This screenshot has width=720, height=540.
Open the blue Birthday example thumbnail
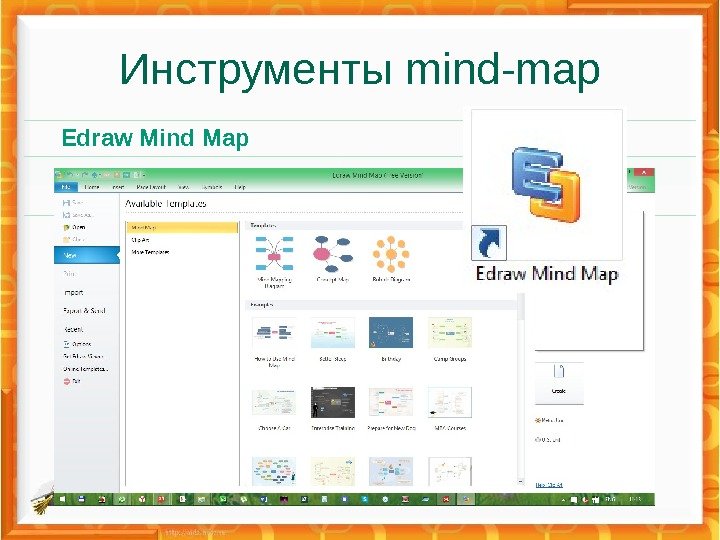(x=391, y=332)
